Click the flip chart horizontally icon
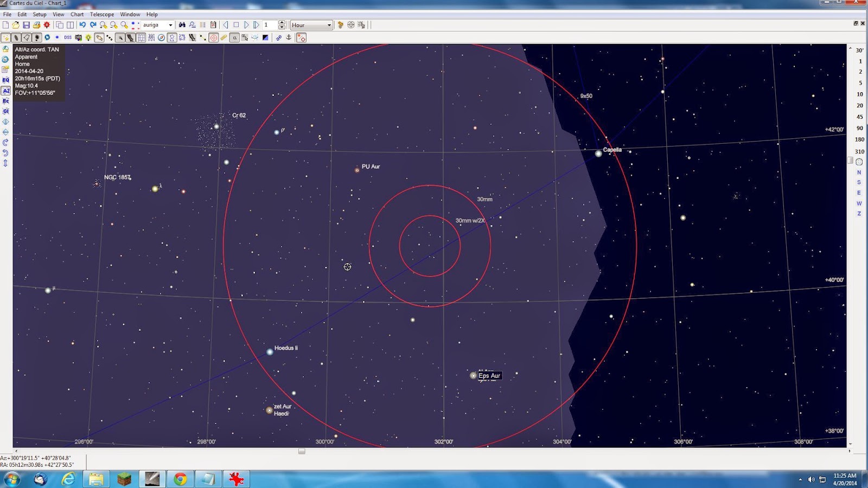868x488 pixels. 5,121
